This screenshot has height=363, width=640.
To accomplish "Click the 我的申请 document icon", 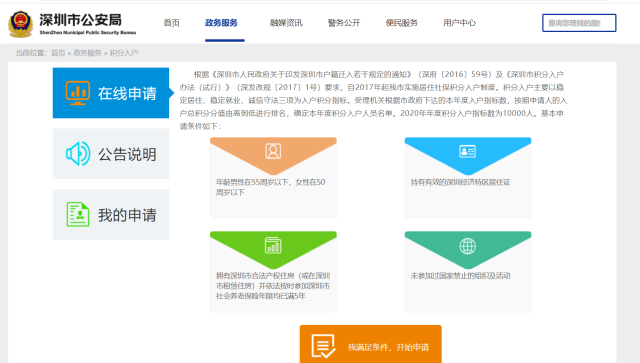I will (78, 214).
